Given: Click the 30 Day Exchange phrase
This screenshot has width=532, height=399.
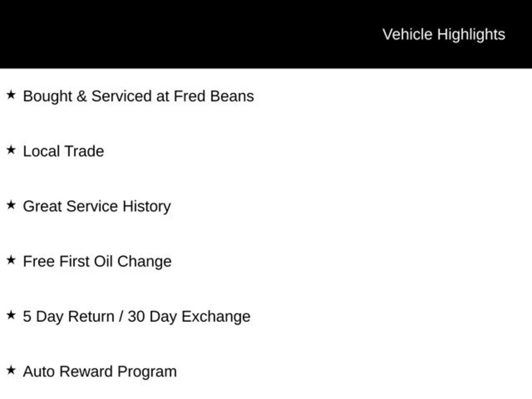Looking at the screenshot, I should click(x=189, y=316).
